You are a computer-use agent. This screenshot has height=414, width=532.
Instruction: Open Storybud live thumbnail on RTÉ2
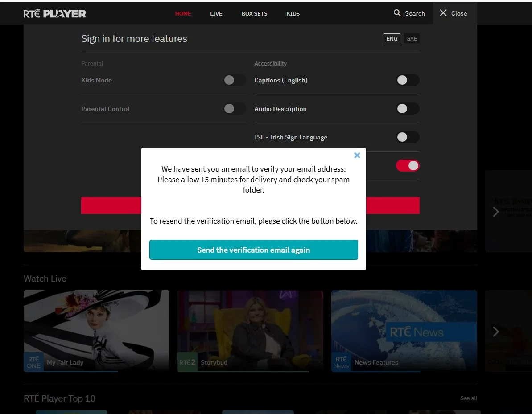pos(250,331)
